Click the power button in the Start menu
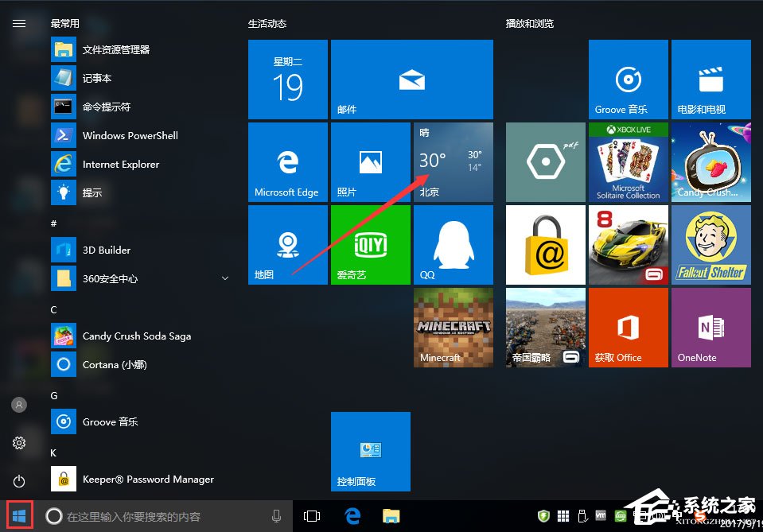Image resolution: width=763 pixels, height=532 pixels. [18, 481]
